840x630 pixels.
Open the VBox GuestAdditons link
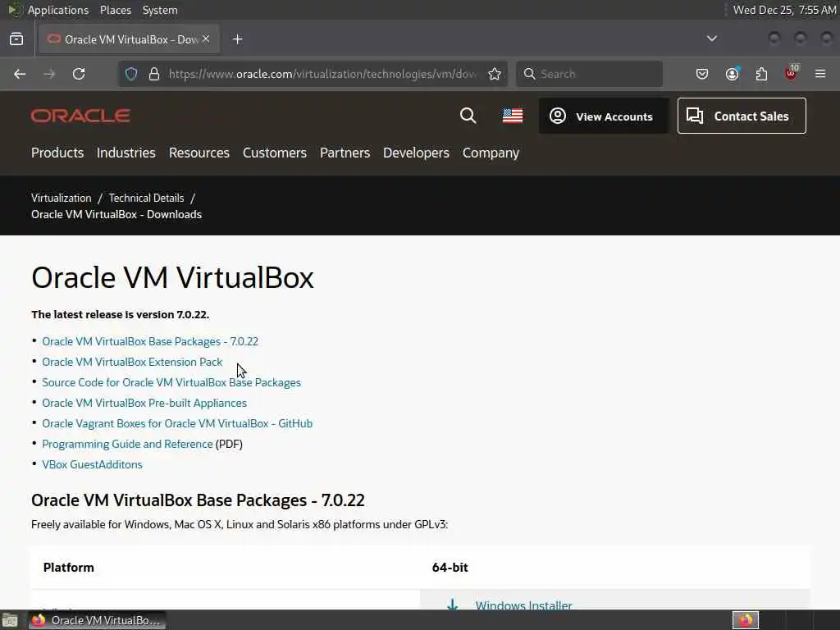point(92,464)
